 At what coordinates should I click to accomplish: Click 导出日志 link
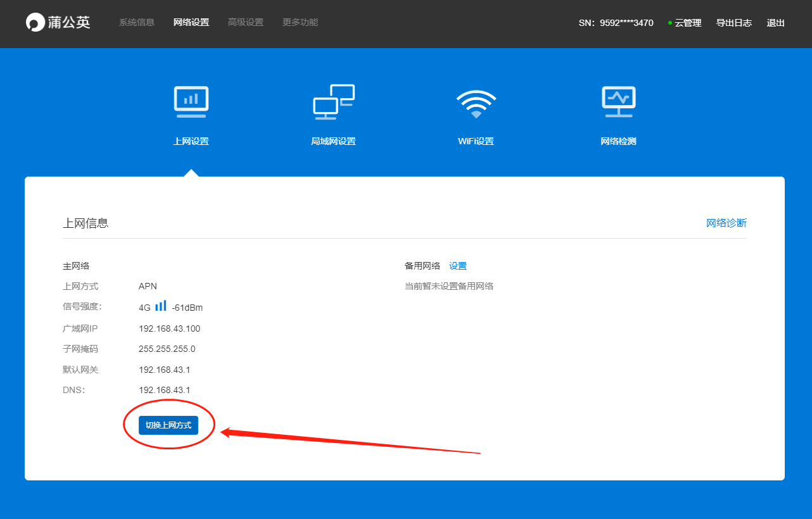[734, 23]
